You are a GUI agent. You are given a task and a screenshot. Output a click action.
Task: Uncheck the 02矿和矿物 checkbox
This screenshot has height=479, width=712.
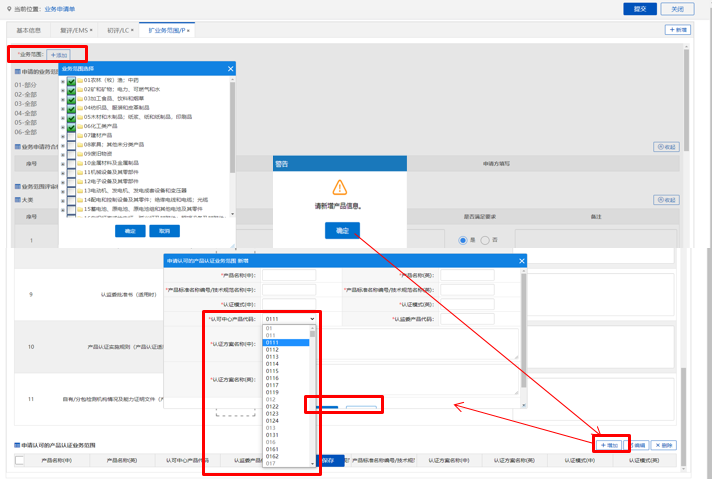point(71,90)
